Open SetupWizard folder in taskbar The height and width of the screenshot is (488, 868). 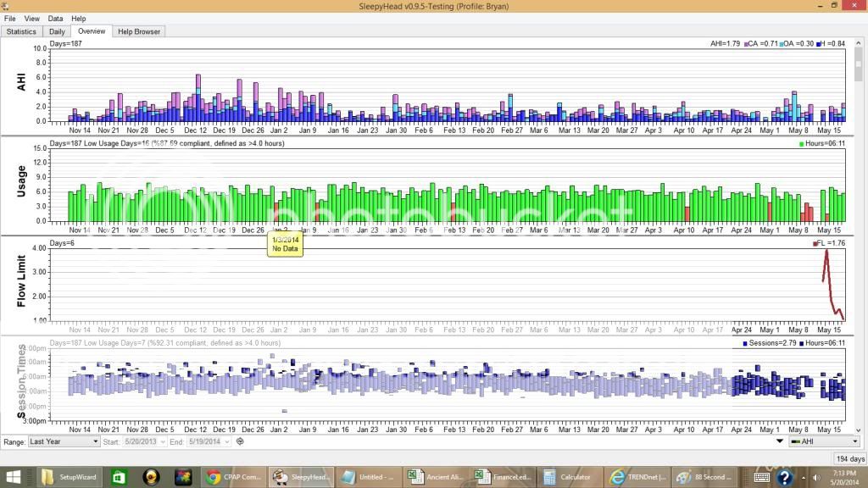(x=70, y=477)
